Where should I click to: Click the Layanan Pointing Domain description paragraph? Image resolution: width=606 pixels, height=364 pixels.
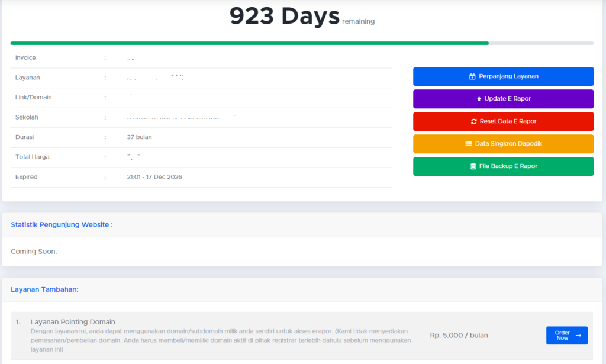pos(221,340)
